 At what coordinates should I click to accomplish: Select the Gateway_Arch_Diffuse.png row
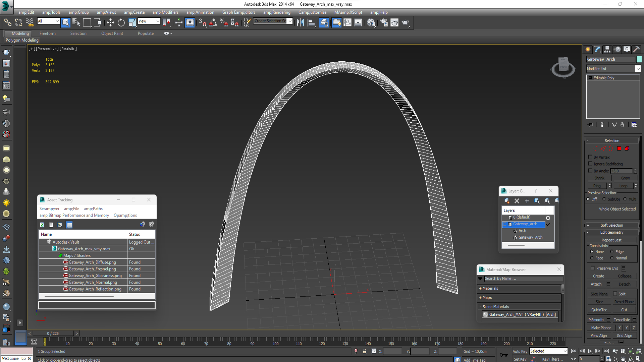click(x=97, y=262)
